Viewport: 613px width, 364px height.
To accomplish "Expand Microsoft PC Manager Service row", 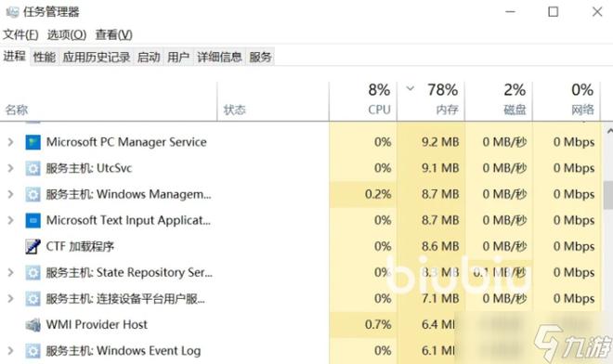I will pos(10,142).
